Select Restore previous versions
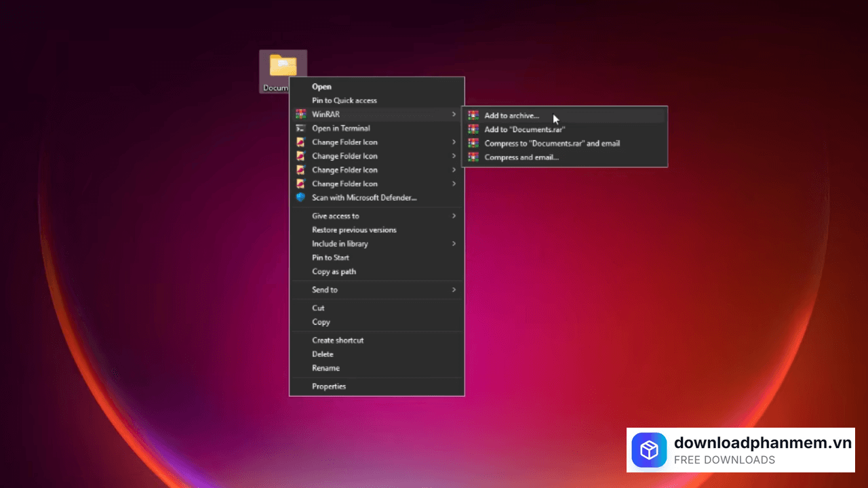 [x=354, y=230]
